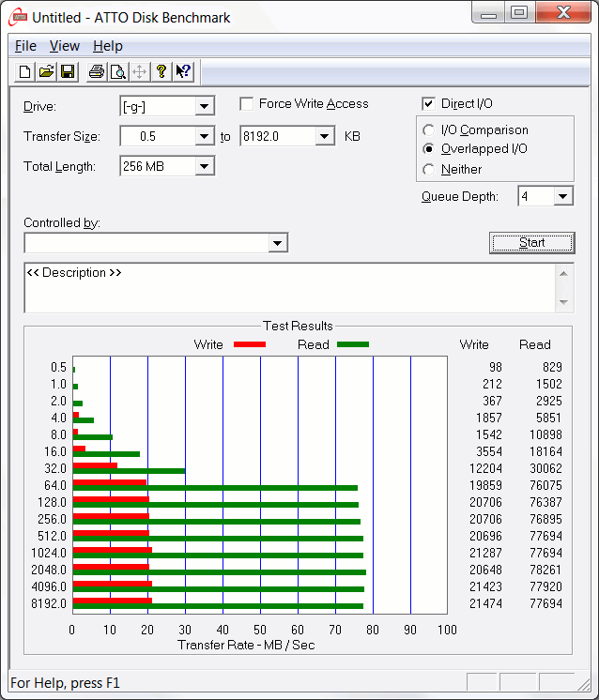Print results using the printer icon
Screen dimensions: 599x700
(x=97, y=71)
